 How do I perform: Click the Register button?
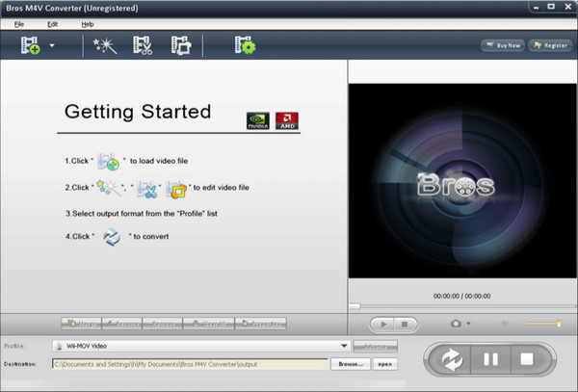(550, 45)
